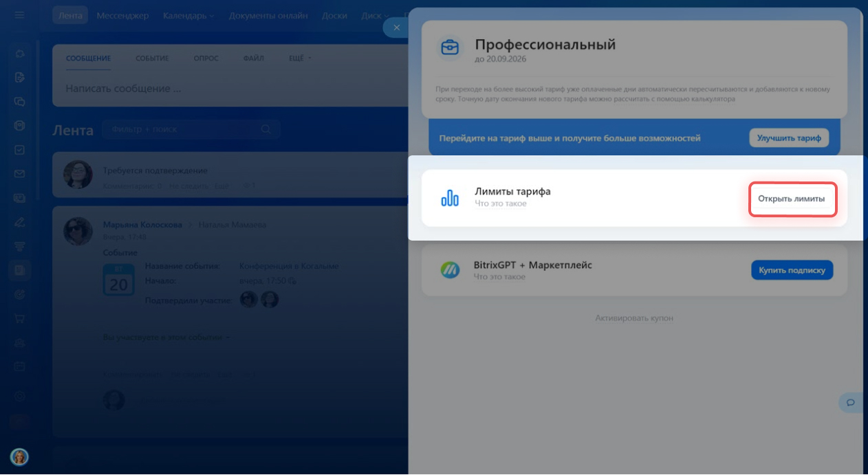Screen dimensions: 868x475
Task: Open 'Что это такое' under Лимиты тарифа
Action: pos(500,204)
